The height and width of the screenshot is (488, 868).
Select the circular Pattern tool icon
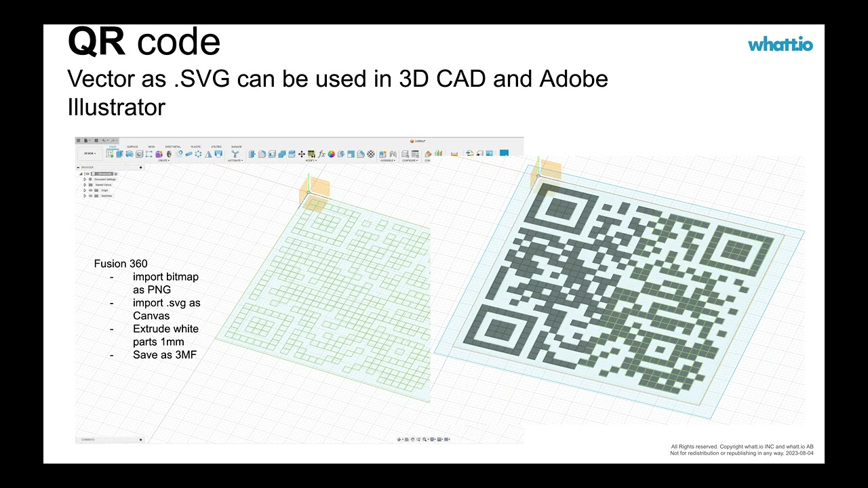point(198,154)
